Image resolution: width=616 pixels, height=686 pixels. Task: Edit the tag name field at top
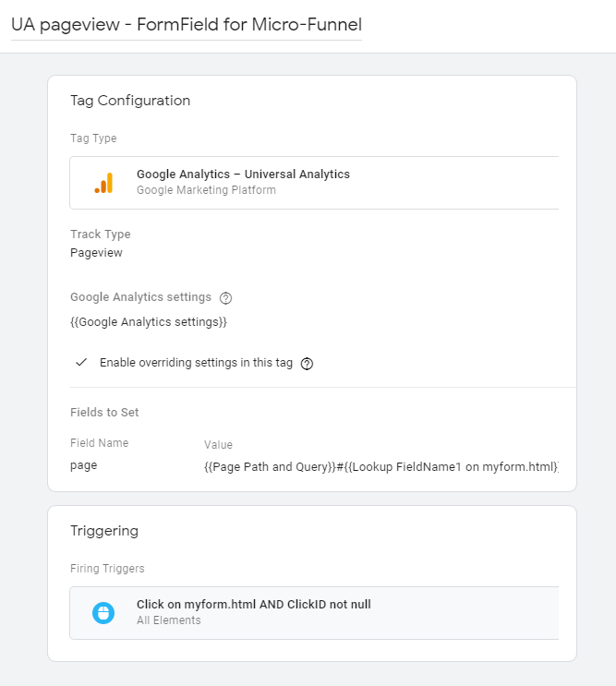186,25
